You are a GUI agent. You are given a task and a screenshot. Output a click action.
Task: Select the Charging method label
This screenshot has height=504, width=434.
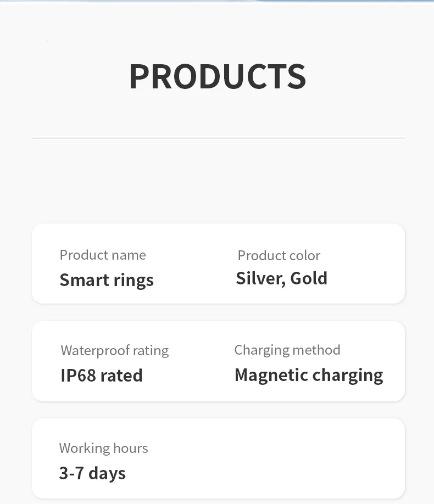[287, 350]
